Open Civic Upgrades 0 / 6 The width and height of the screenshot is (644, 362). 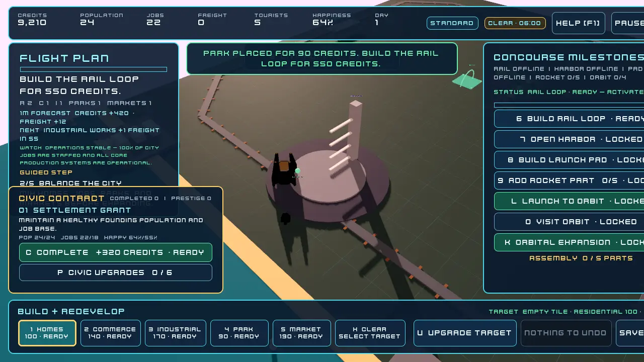pyautogui.click(x=116, y=273)
